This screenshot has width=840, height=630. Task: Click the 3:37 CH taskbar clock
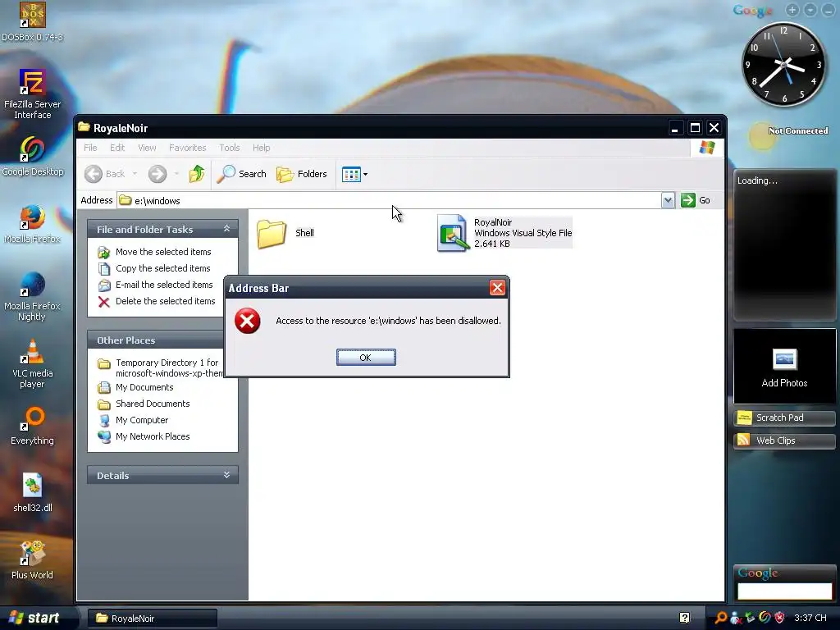(x=810, y=619)
